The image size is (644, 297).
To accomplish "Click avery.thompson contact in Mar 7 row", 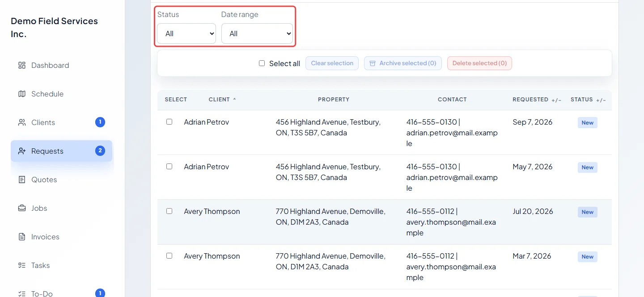I will [x=451, y=267].
